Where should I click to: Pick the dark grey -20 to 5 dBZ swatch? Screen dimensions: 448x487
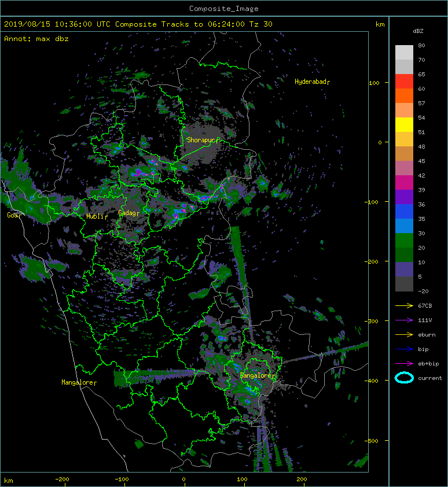pos(404,284)
